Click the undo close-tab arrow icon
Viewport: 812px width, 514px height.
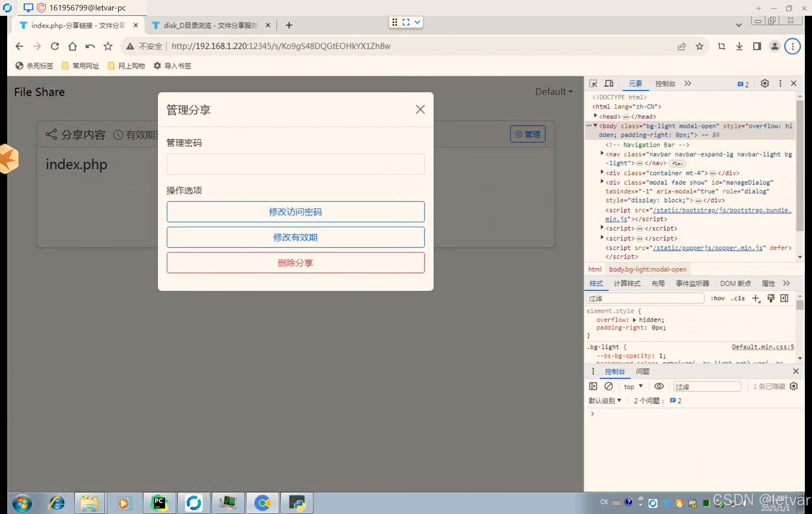pyautogui.click(x=90, y=46)
